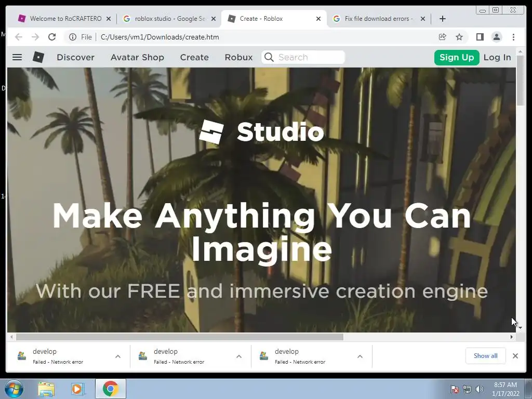Click Show all downloads button
Image resolution: width=532 pixels, height=399 pixels.
click(485, 355)
